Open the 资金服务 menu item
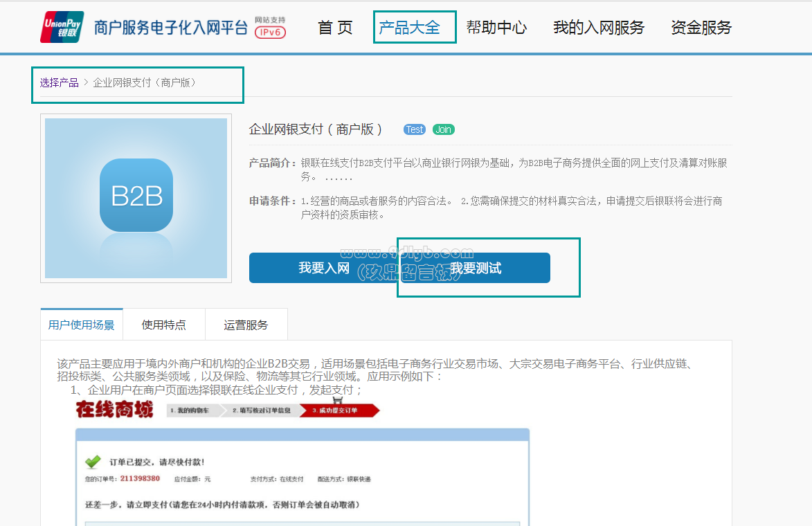Image resolution: width=812 pixels, height=526 pixels. click(701, 28)
